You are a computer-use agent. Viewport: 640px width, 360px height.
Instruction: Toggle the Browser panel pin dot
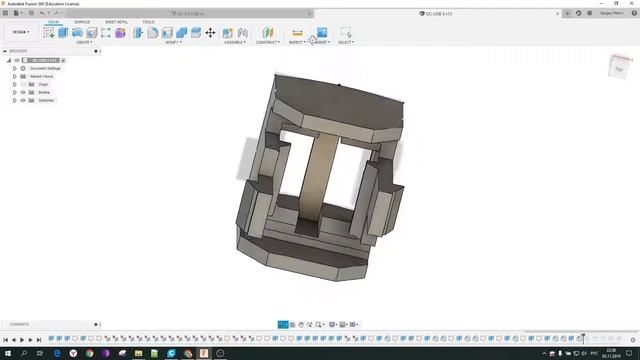[96, 51]
